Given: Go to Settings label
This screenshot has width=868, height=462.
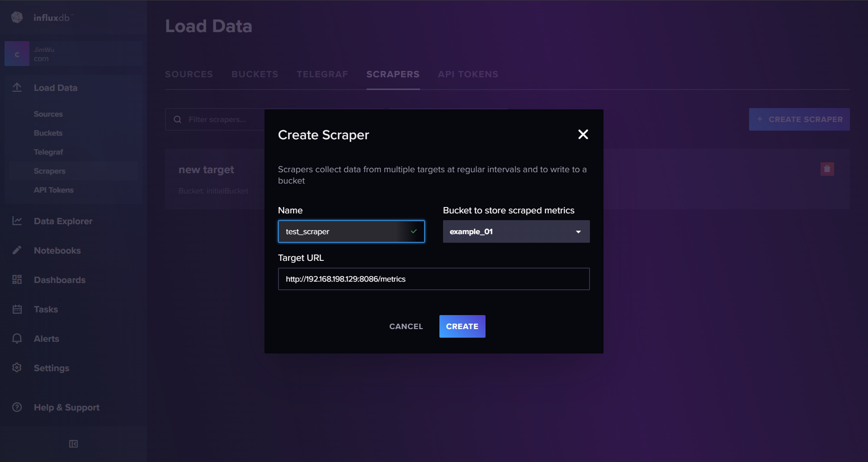Looking at the screenshot, I should pos(52,368).
